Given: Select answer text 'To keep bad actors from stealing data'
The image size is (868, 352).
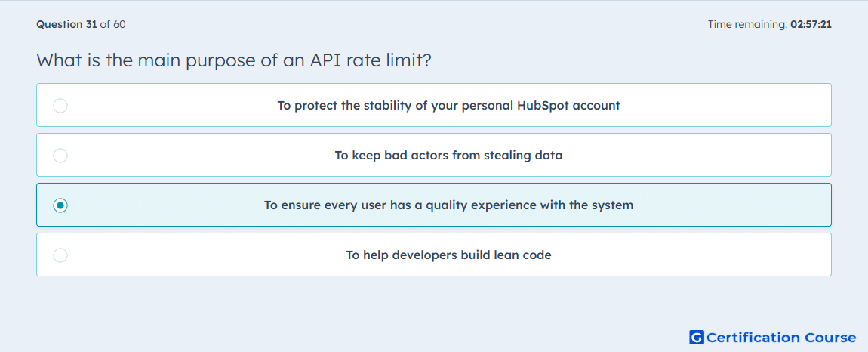Looking at the screenshot, I should [448, 155].
